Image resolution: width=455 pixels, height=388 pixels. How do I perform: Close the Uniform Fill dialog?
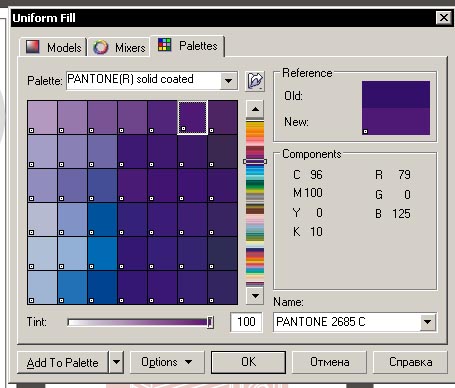(444, 17)
